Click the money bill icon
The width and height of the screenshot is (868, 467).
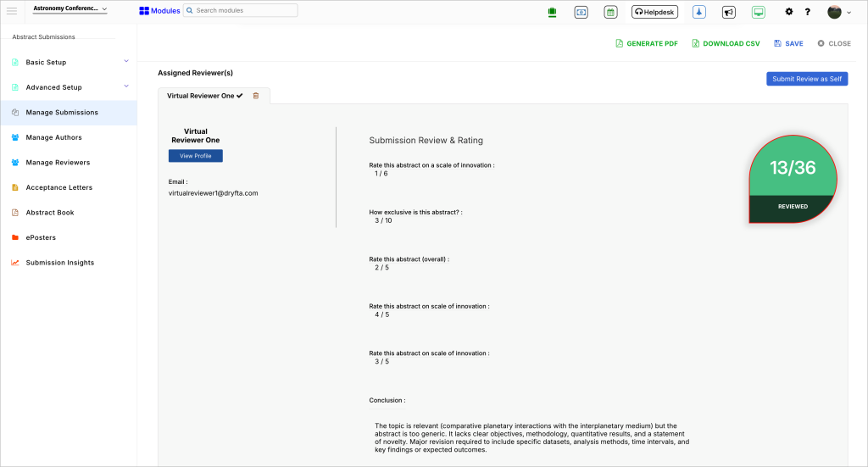click(581, 12)
